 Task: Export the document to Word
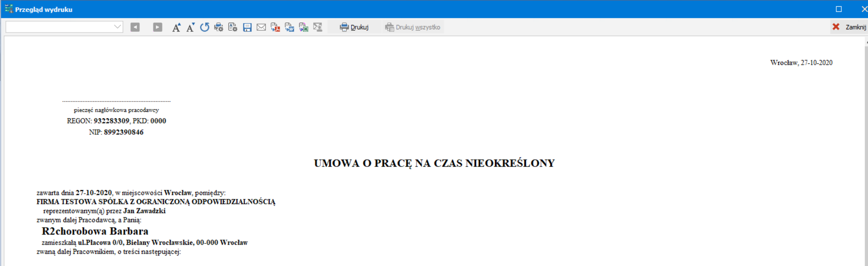(x=290, y=27)
